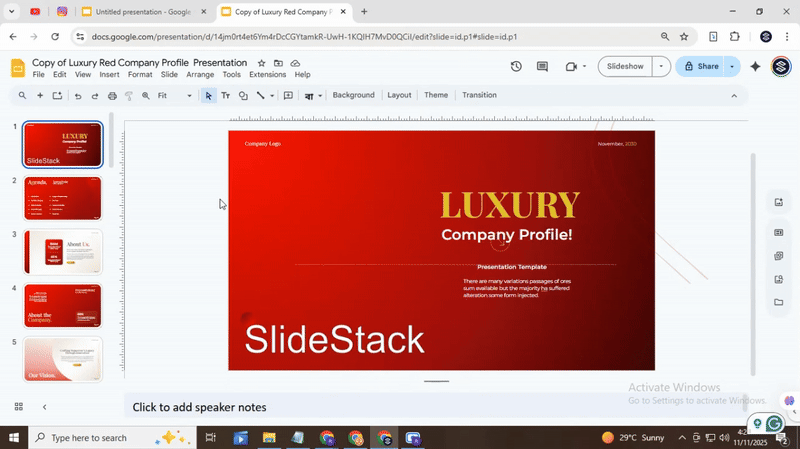Collapse the slide filmstrip panel
800x449 pixels.
click(x=44, y=407)
